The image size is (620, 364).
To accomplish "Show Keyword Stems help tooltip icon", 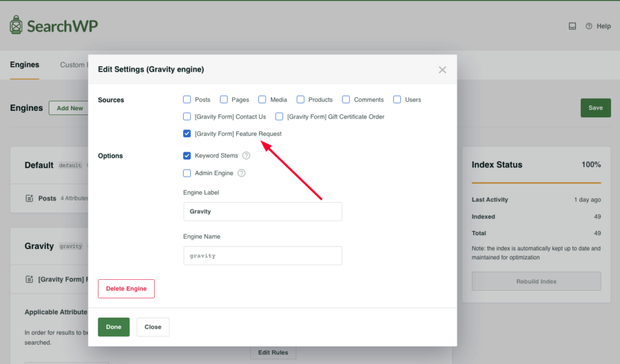I will pyautogui.click(x=246, y=156).
